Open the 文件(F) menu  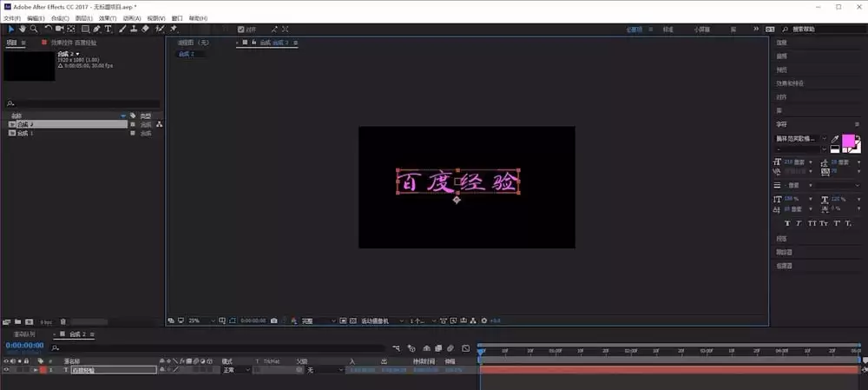coord(11,18)
